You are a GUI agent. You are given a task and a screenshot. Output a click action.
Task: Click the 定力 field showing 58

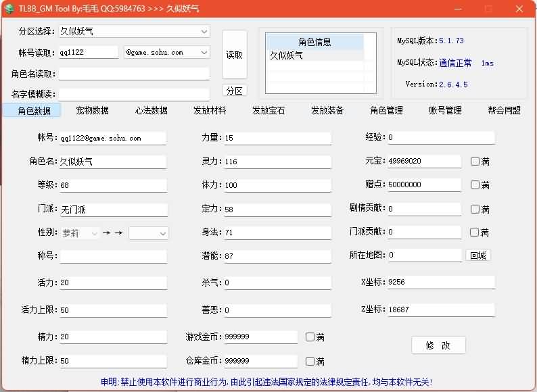click(278, 210)
